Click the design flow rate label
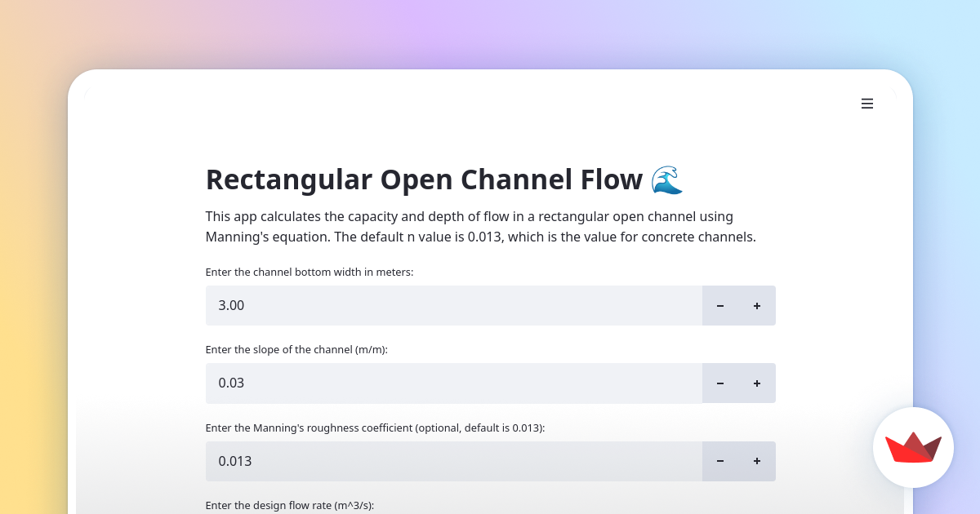Image resolution: width=980 pixels, height=514 pixels. click(x=289, y=505)
